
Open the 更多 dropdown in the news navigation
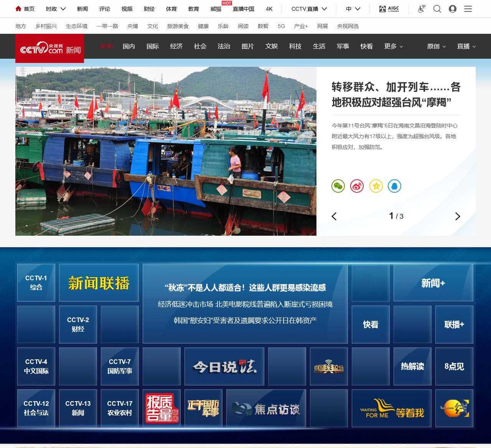394,46
